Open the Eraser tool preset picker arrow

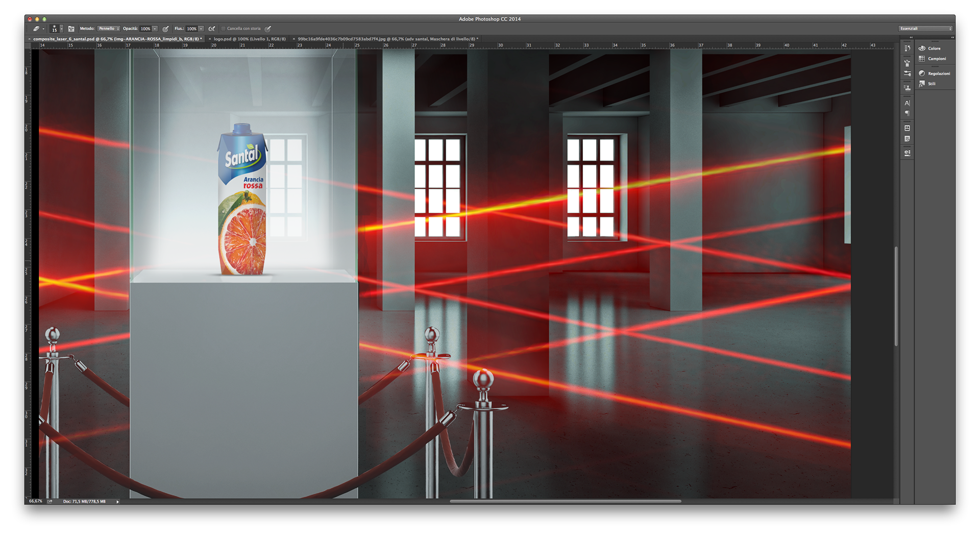point(43,29)
